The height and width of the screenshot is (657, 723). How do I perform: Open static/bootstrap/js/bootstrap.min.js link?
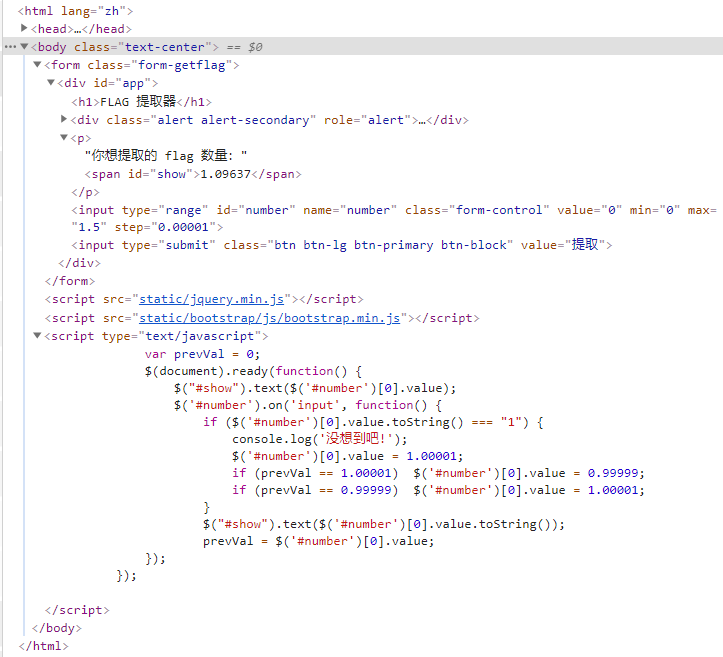coord(269,318)
